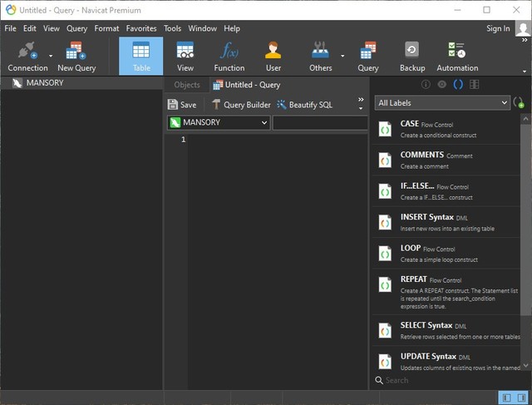532x405 pixels.
Task: Switch to the Objects tab
Action: [186, 85]
